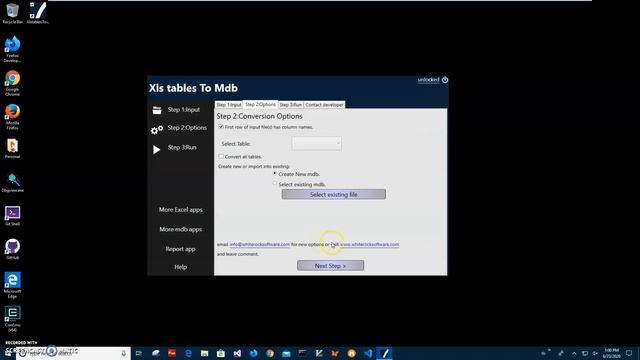Switch to Step 2:Options tab
The width and height of the screenshot is (640, 360).
[x=260, y=104]
